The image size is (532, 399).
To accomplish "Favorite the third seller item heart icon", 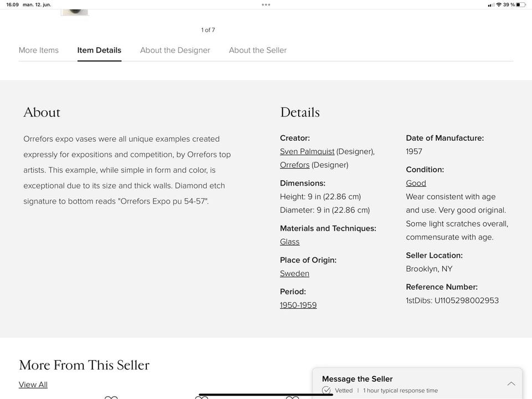I will point(292,397).
